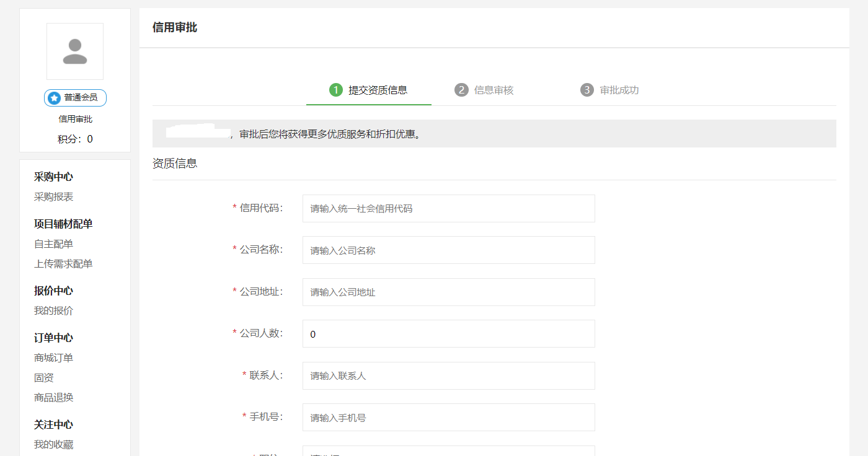Viewport: 868px width, 456px height.
Task: Click the default user avatar image
Action: [x=75, y=51]
